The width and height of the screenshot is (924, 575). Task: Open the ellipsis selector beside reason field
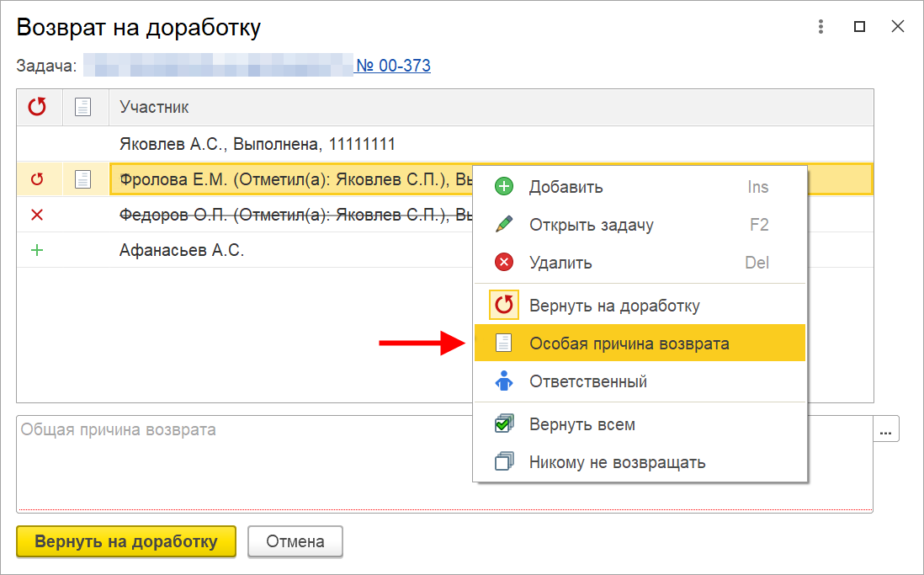tap(884, 430)
